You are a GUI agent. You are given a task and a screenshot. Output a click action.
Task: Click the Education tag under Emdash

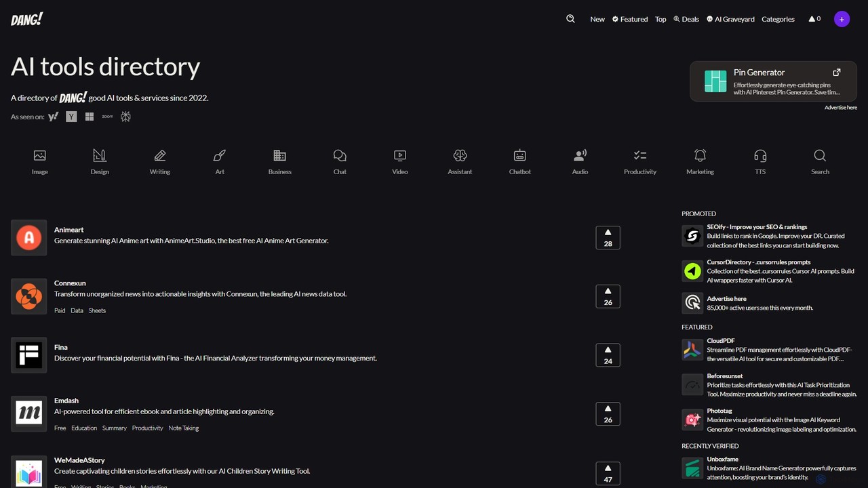click(x=84, y=428)
